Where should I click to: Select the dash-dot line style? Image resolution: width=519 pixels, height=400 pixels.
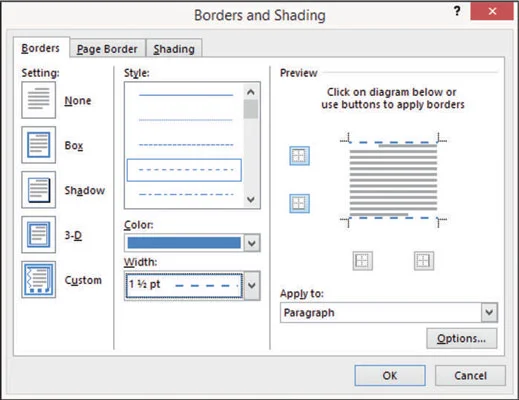[186, 194]
